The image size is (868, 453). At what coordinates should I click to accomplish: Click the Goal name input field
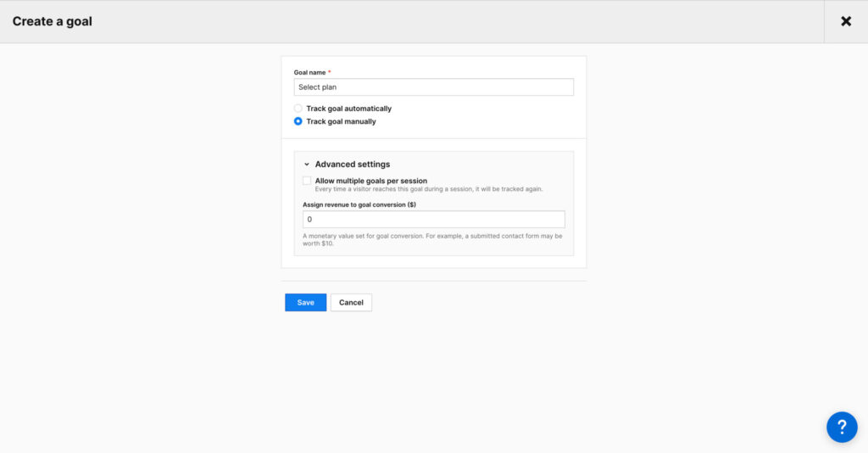click(x=433, y=87)
